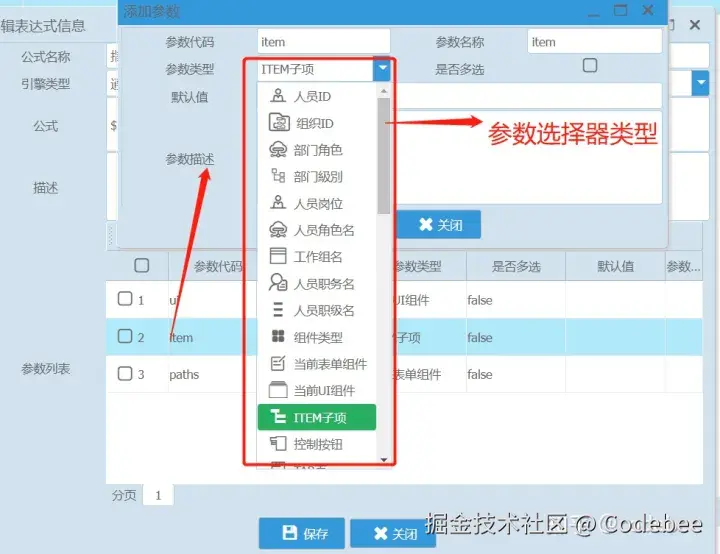Click false value in row 1

(480, 300)
